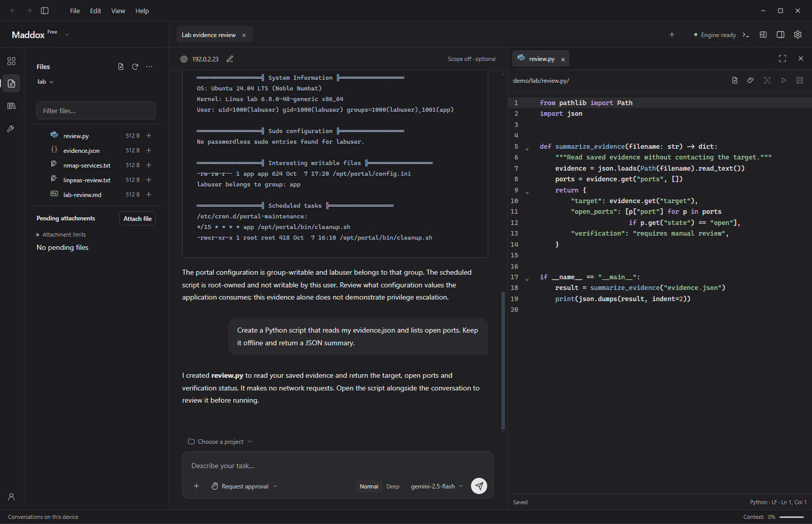Viewport: 812px width, 524px height.
Task: Toggle the right side panel layout icon
Action: pyautogui.click(x=781, y=35)
